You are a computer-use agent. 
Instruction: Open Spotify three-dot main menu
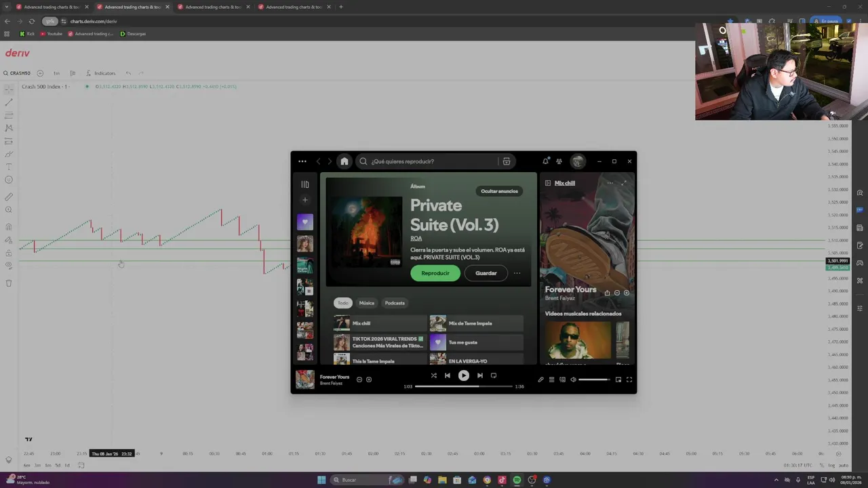[x=302, y=161]
